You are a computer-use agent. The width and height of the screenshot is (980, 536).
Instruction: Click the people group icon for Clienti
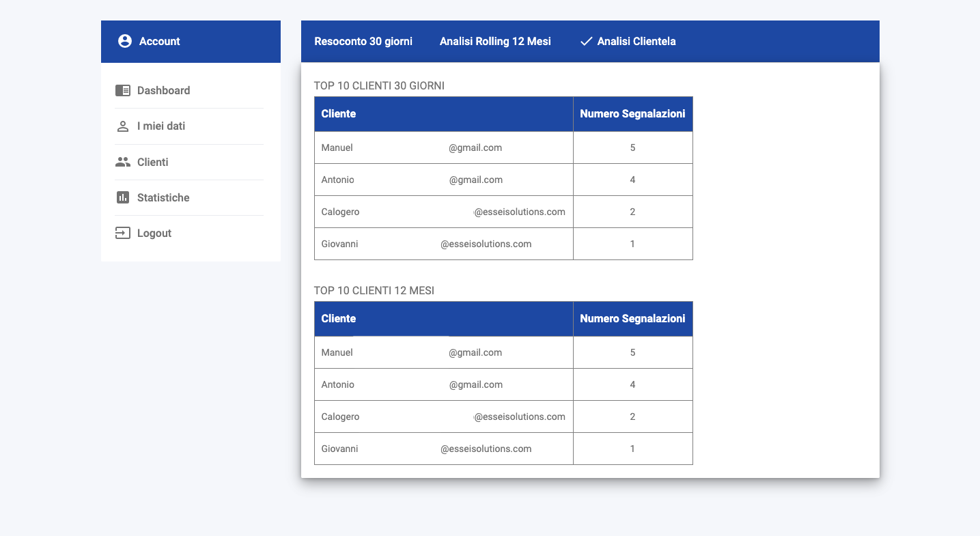(123, 162)
